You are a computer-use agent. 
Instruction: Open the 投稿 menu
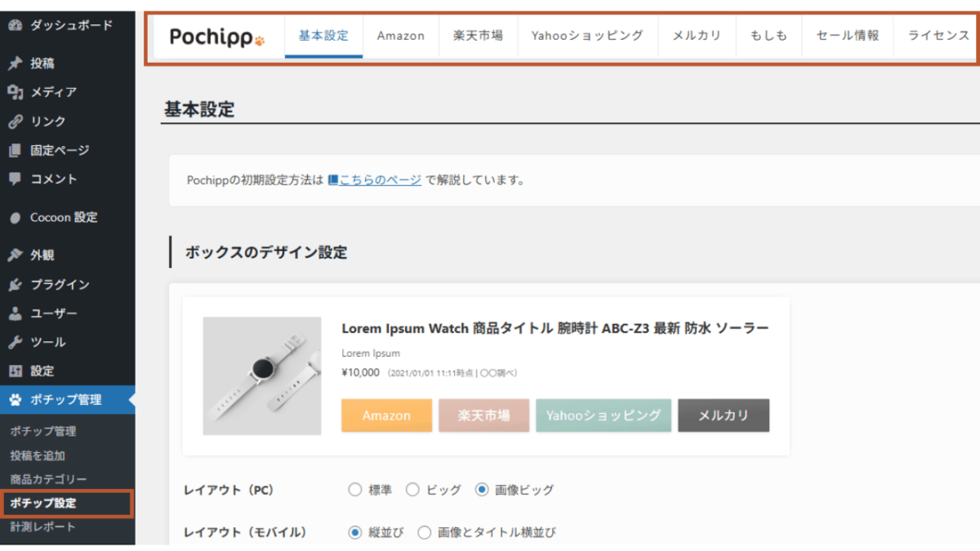(68, 64)
